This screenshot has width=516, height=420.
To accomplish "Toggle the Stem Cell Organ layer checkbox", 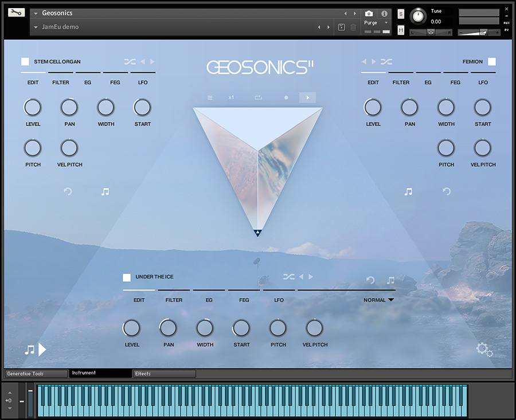I will pos(25,62).
